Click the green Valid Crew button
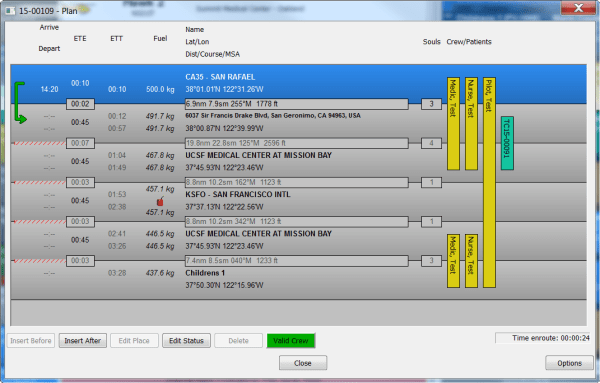 click(291, 341)
